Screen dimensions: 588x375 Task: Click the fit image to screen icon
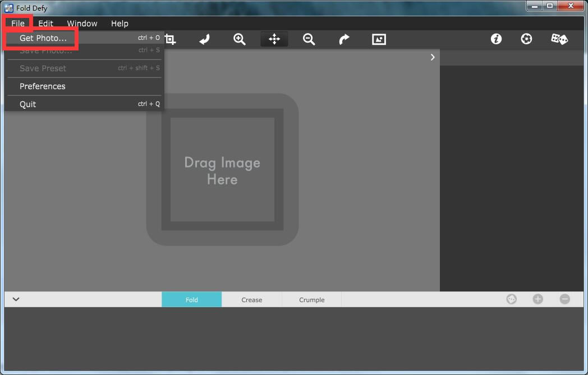click(379, 39)
